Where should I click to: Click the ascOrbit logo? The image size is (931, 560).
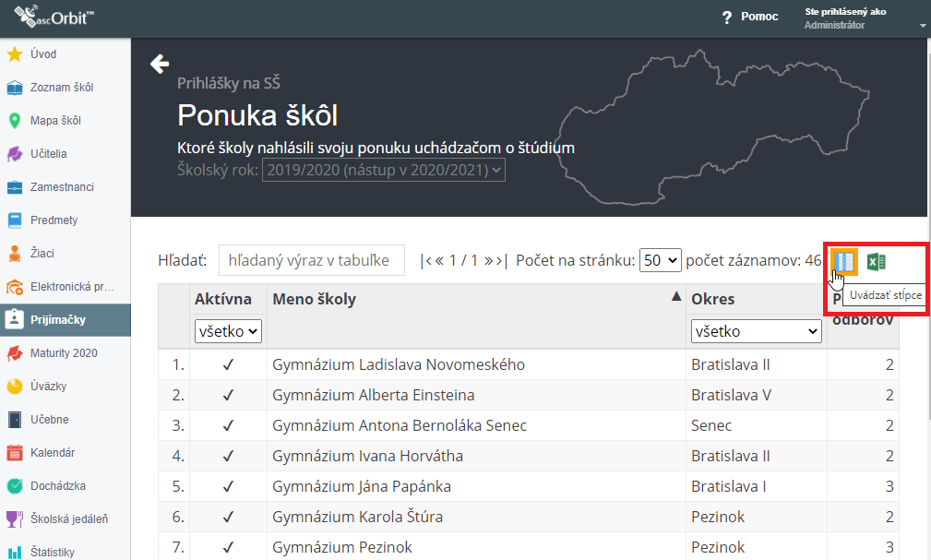[54, 17]
